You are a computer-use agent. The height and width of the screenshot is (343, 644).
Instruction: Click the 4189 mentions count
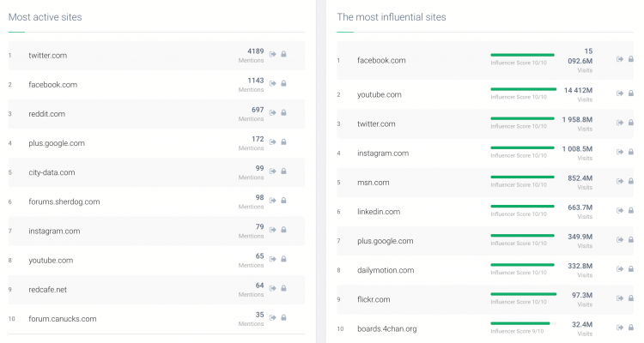pyautogui.click(x=256, y=51)
